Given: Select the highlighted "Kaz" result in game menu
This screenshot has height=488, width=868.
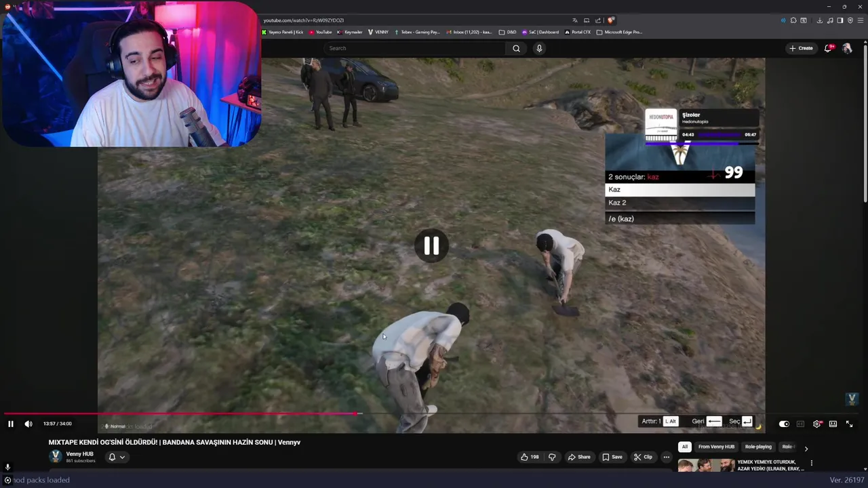Looking at the screenshot, I should [x=679, y=190].
